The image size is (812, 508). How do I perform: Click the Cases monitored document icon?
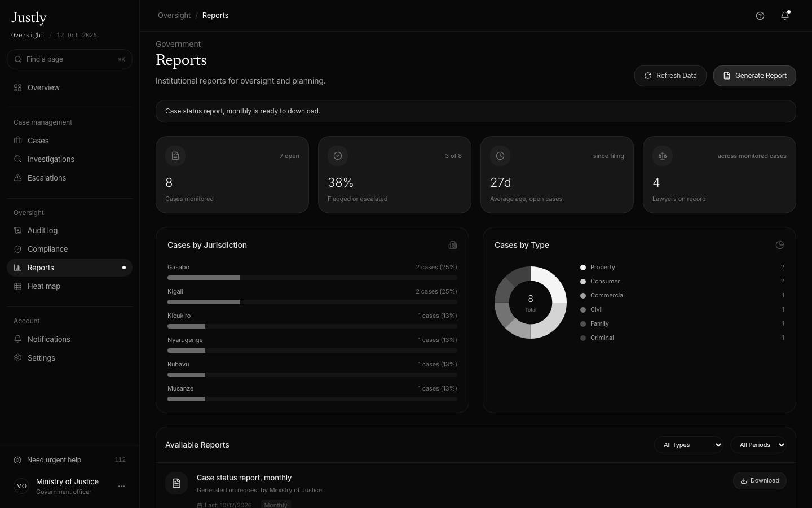pyautogui.click(x=175, y=156)
